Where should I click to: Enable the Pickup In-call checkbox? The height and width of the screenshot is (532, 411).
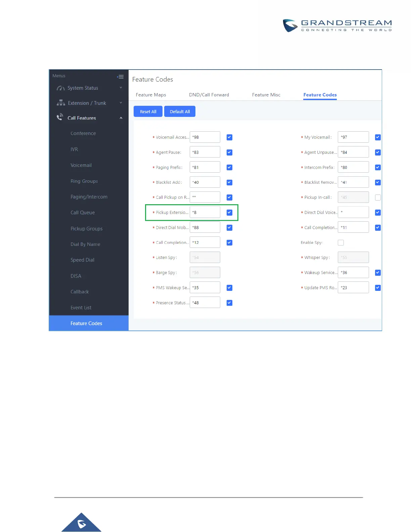pos(378,197)
